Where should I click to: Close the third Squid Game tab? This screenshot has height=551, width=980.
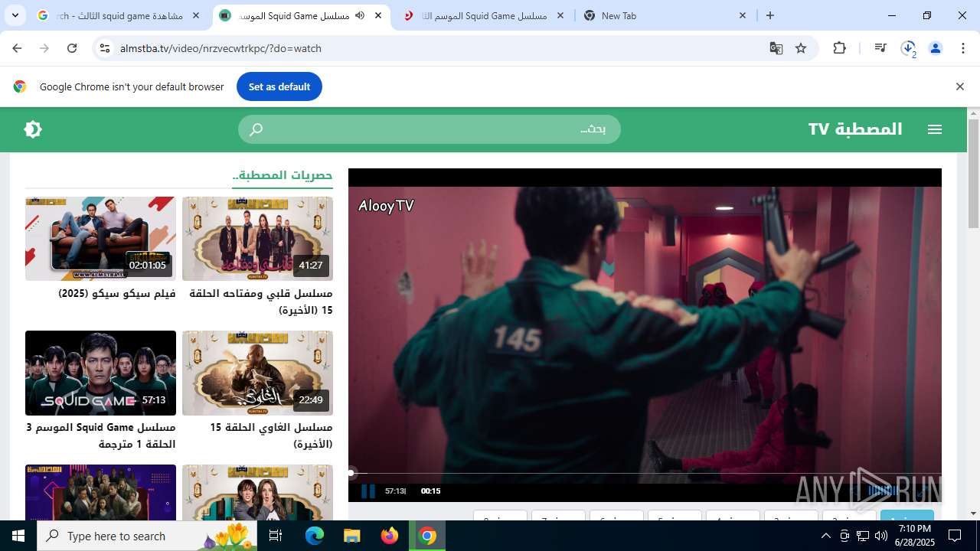(560, 15)
